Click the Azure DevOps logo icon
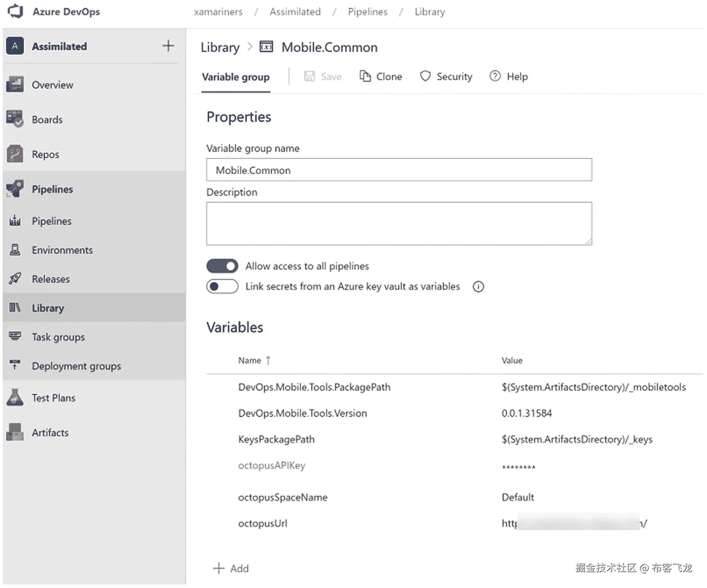 point(16,11)
